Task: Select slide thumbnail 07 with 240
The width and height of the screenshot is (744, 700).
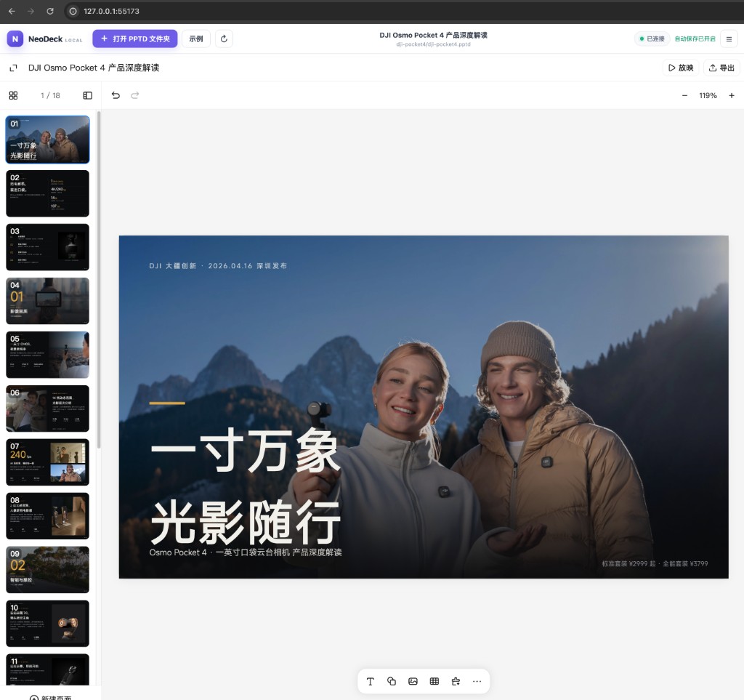Action: (47, 462)
